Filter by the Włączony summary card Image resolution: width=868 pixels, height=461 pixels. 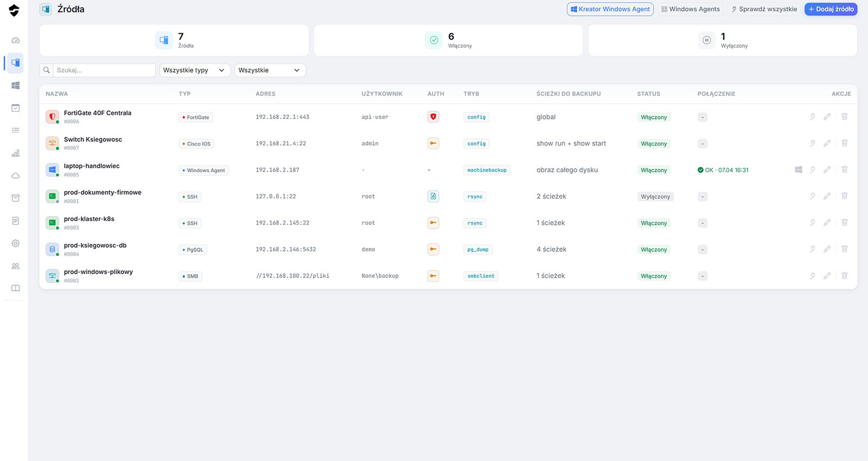click(x=448, y=40)
